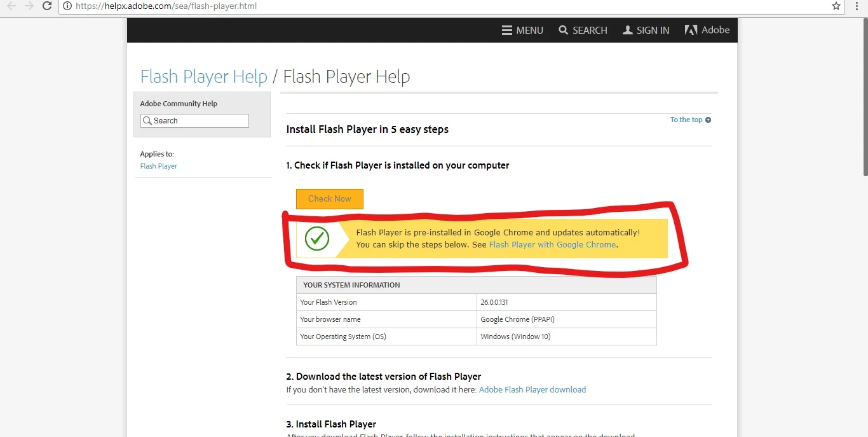Image resolution: width=868 pixels, height=437 pixels.
Task: Click heading Install Flash Player in 5 easy steps
Action: (367, 129)
